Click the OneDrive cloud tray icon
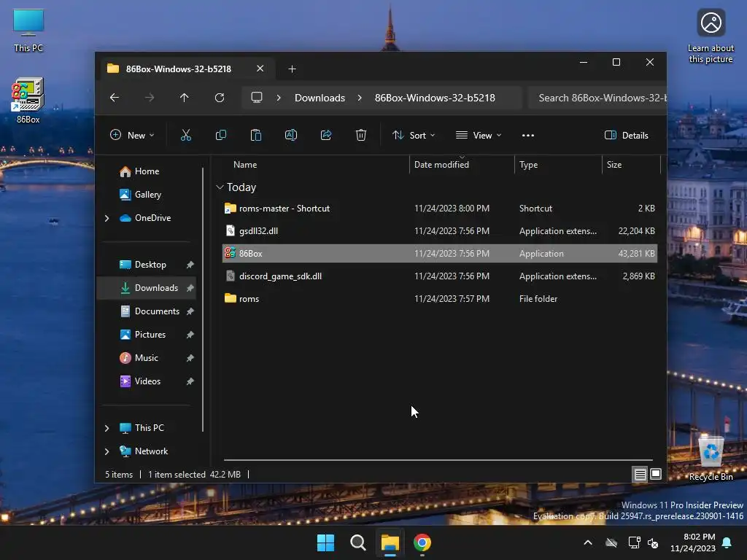 [x=611, y=542]
